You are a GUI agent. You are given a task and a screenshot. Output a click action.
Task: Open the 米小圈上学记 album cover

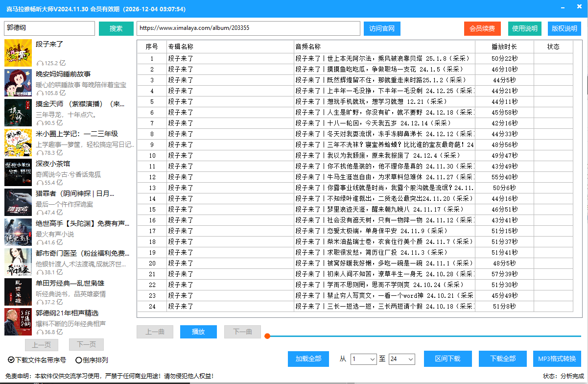click(18, 143)
